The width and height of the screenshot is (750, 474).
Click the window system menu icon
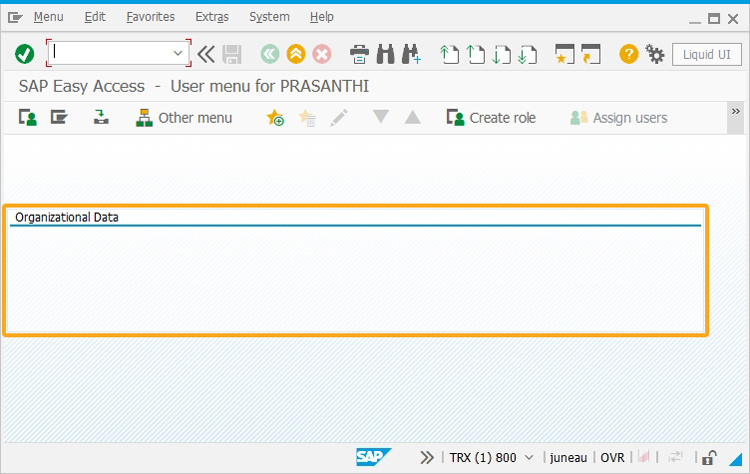pos(15,18)
